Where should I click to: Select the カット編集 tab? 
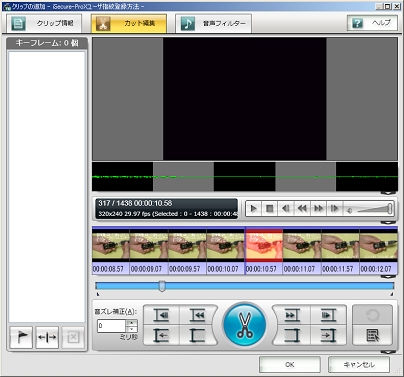click(x=129, y=23)
